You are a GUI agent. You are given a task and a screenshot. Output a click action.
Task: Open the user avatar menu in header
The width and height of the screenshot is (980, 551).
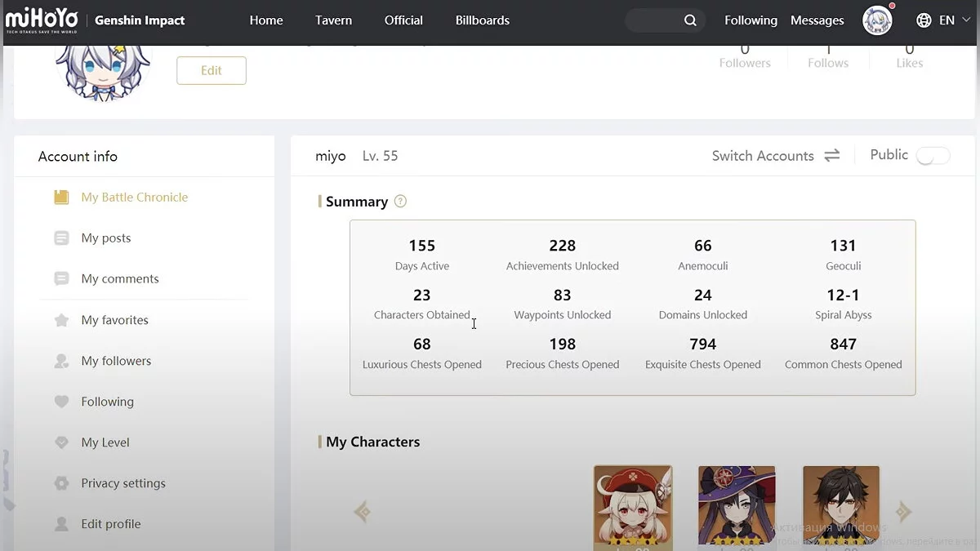pos(877,20)
